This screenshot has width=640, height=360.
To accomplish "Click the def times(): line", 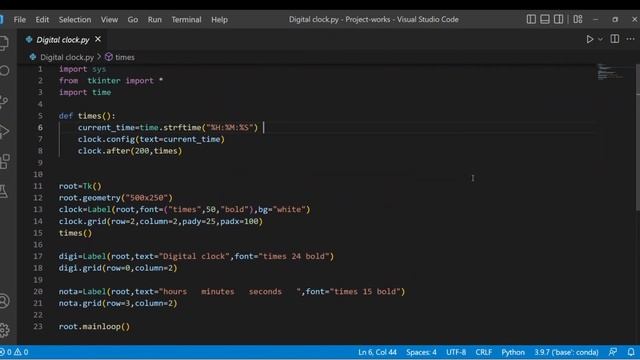I will pos(87,116).
